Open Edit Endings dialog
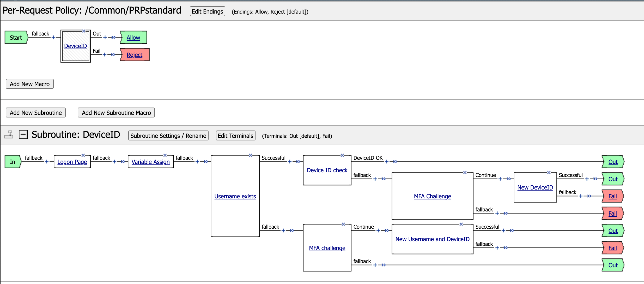 point(207,11)
